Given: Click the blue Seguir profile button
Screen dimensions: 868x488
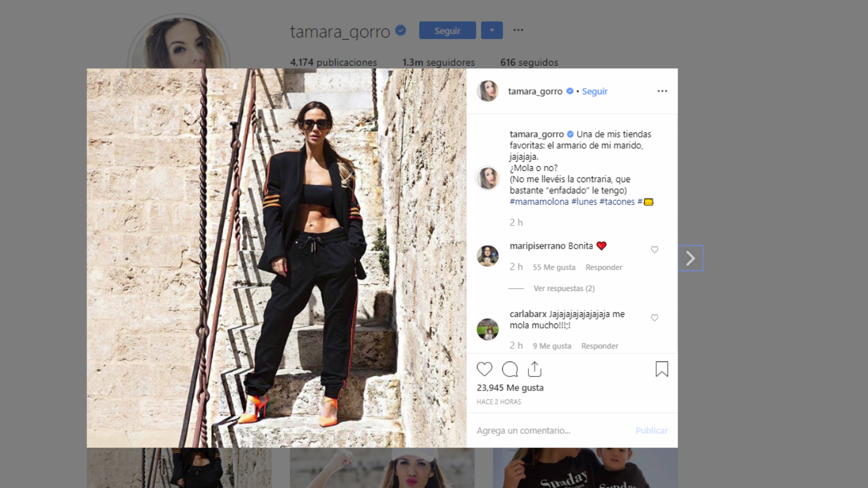Looking at the screenshot, I should tap(448, 30).
